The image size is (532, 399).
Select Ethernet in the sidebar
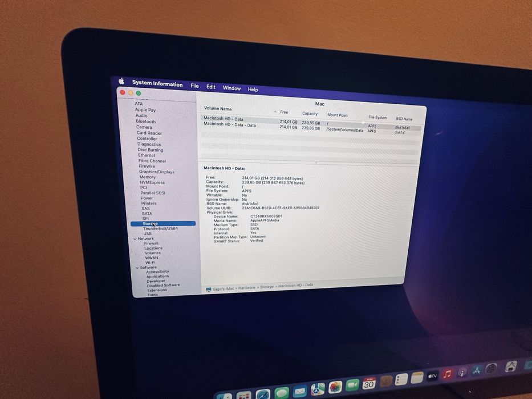point(147,156)
